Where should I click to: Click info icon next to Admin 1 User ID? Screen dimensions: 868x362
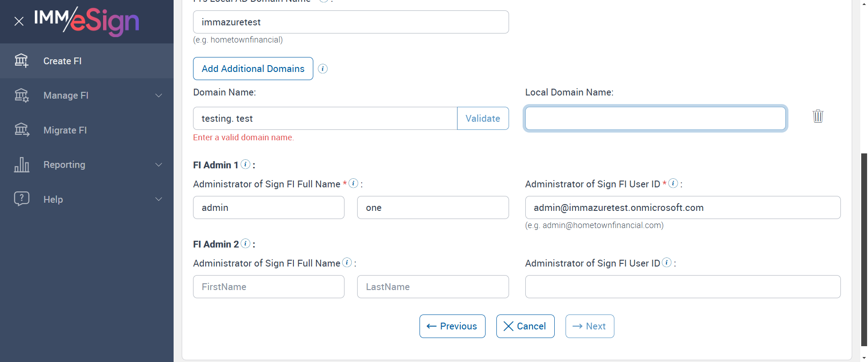(x=673, y=183)
